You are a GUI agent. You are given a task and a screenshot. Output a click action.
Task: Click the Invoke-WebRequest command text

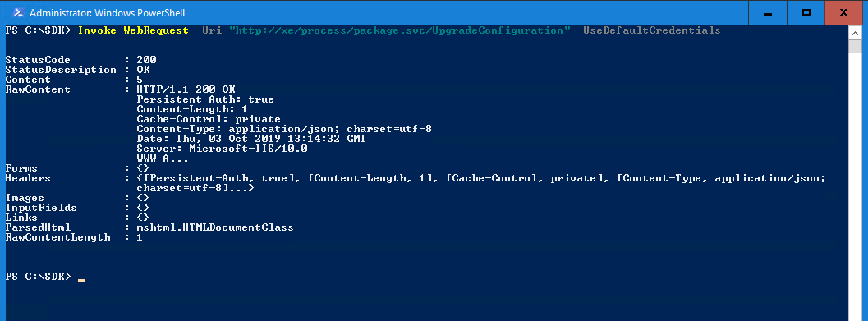[133, 31]
